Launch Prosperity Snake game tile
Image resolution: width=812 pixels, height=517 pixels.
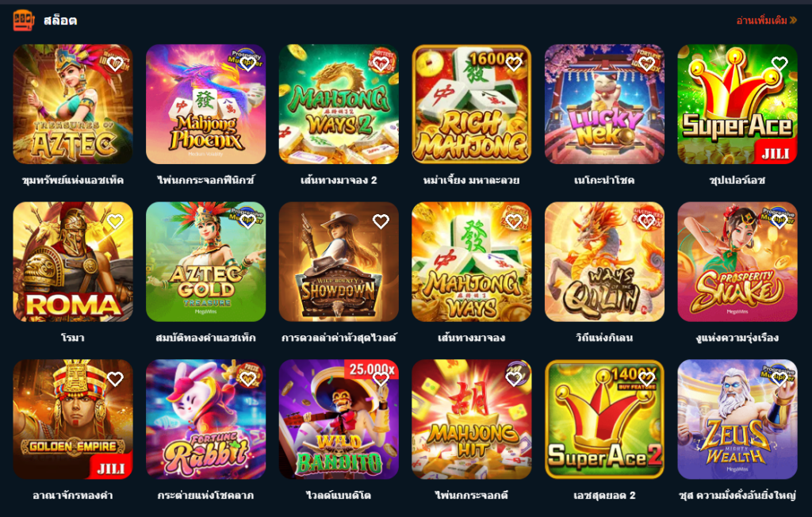(737, 262)
